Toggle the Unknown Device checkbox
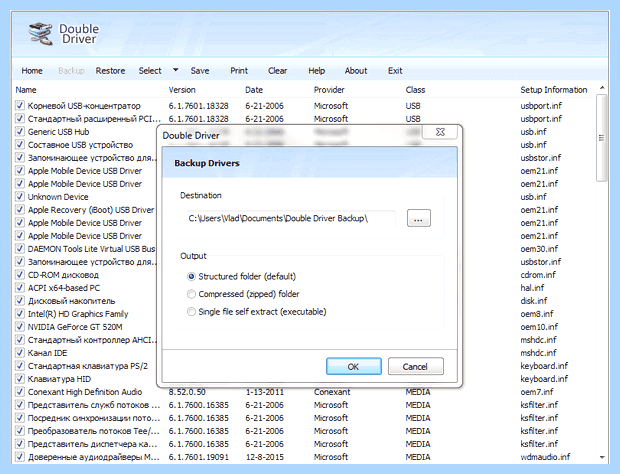This screenshot has height=474, width=620. (x=20, y=196)
